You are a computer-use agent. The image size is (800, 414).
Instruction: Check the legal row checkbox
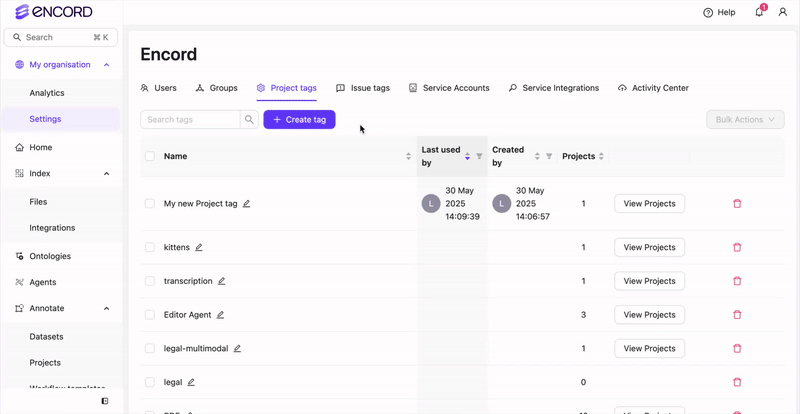click(149, 382)
